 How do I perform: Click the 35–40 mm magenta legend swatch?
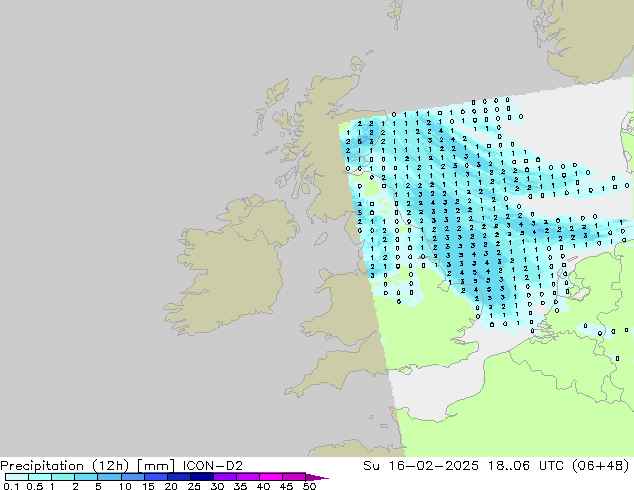[x=248, y=477]
